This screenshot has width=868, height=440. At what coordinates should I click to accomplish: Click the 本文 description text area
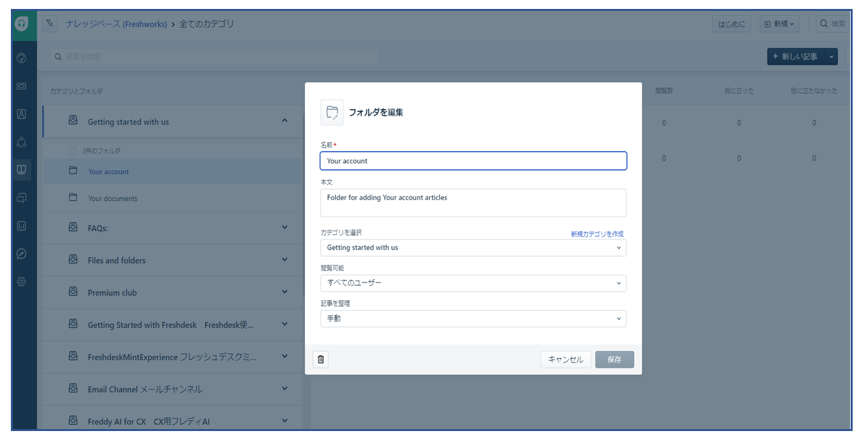pos(473,202)
